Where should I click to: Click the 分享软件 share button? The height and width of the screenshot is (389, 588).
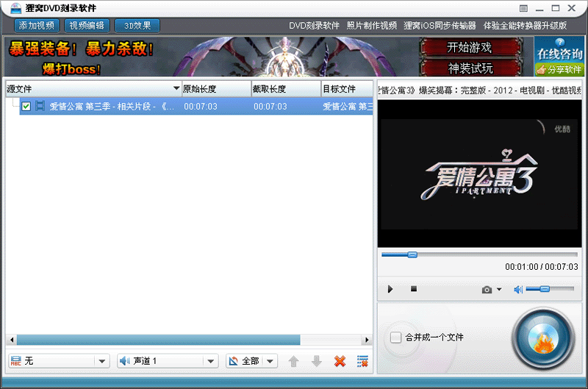coord(559,69)
